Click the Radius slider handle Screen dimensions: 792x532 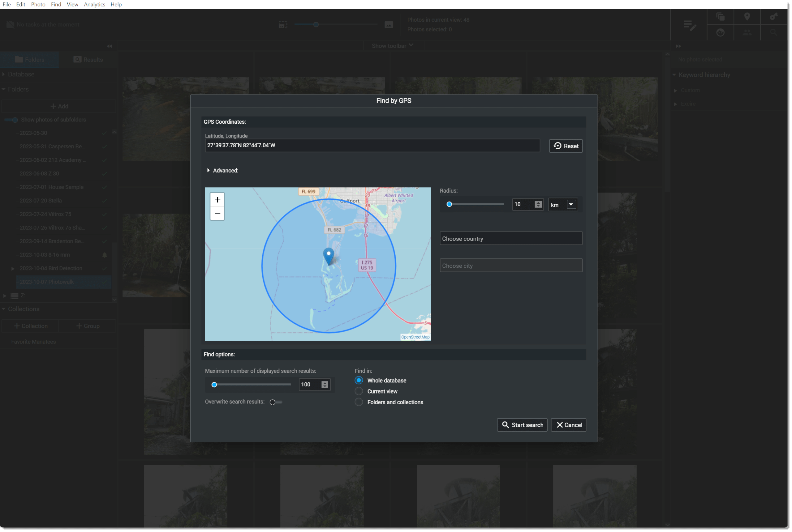pos(449,204)
